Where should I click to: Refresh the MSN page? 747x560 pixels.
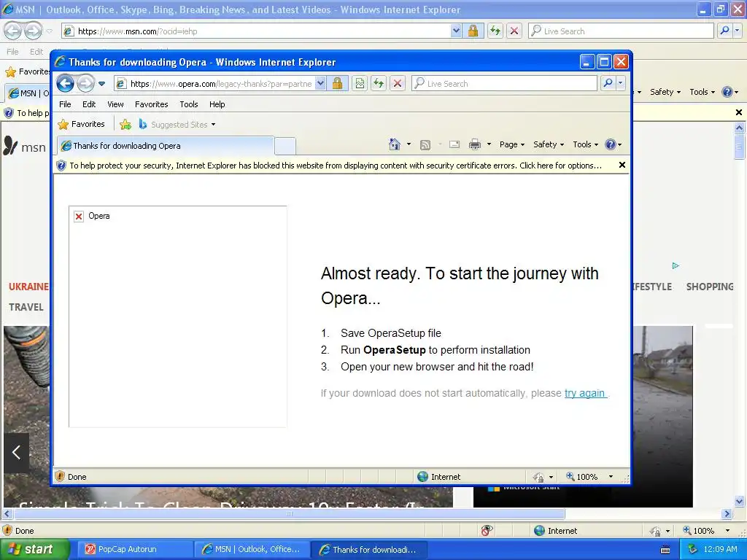click(x=495, y=31)
